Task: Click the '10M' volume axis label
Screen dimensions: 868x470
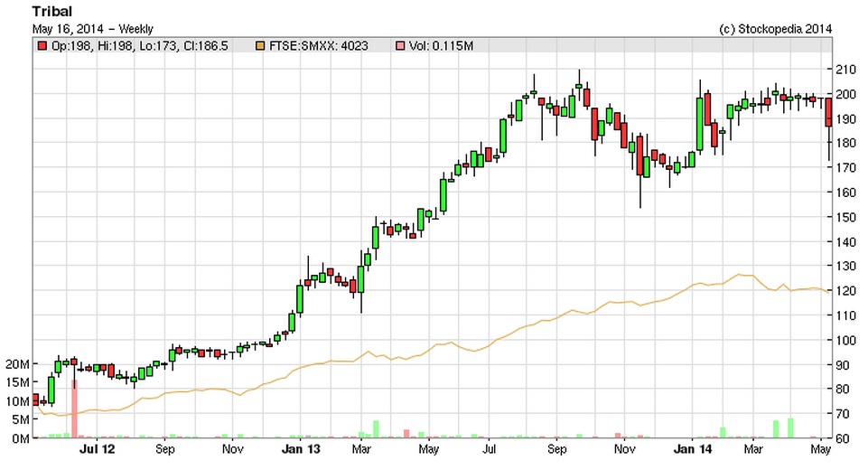Action: point(17,401)
